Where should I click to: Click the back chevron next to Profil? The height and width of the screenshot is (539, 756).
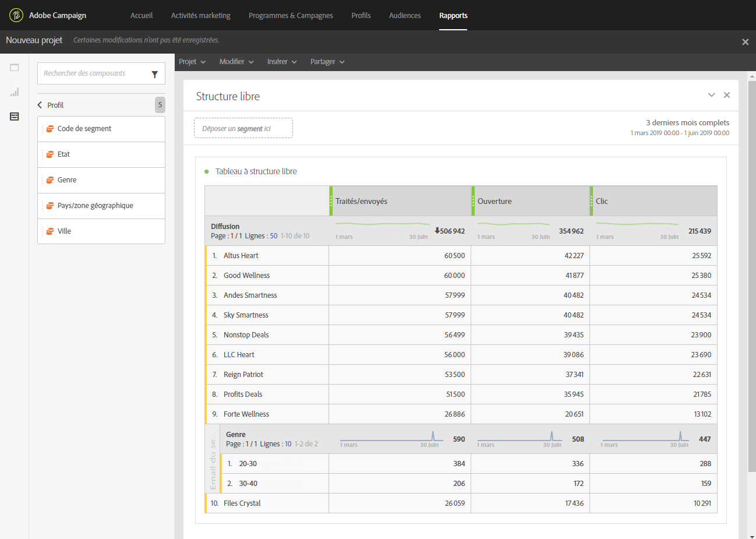40,105
